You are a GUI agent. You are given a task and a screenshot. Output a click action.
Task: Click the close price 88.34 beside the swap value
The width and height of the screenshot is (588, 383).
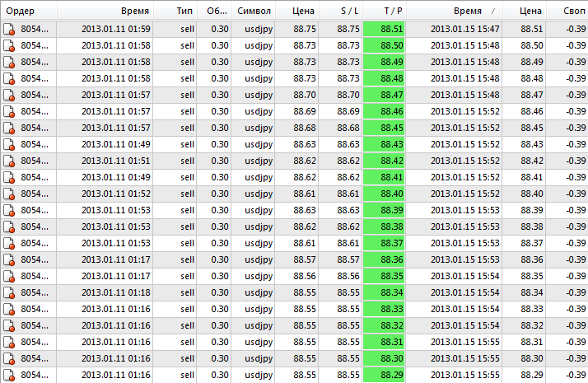click(x=531, y=293)
